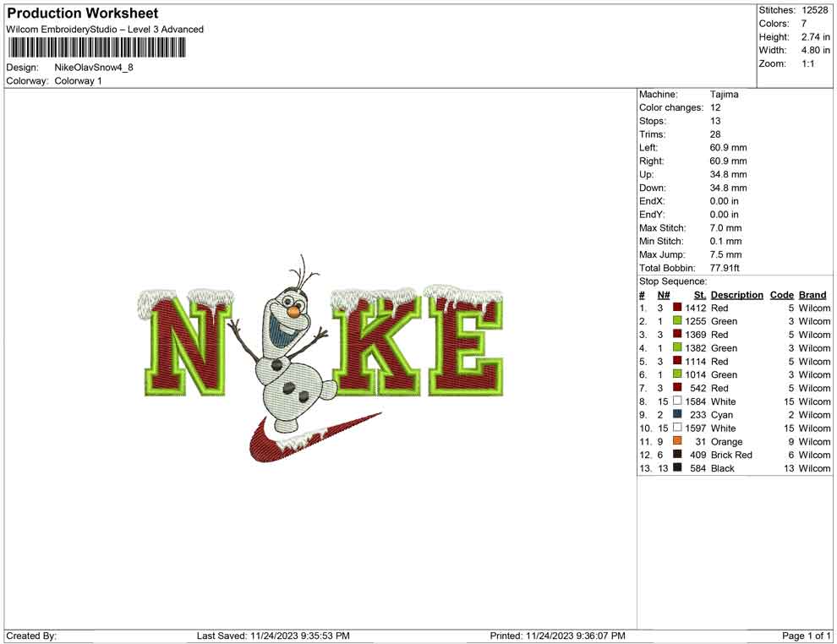This screenshot has height=644, width=837.
Task: Click the Black swatch in the final row
Action: [x=676, y=468]
